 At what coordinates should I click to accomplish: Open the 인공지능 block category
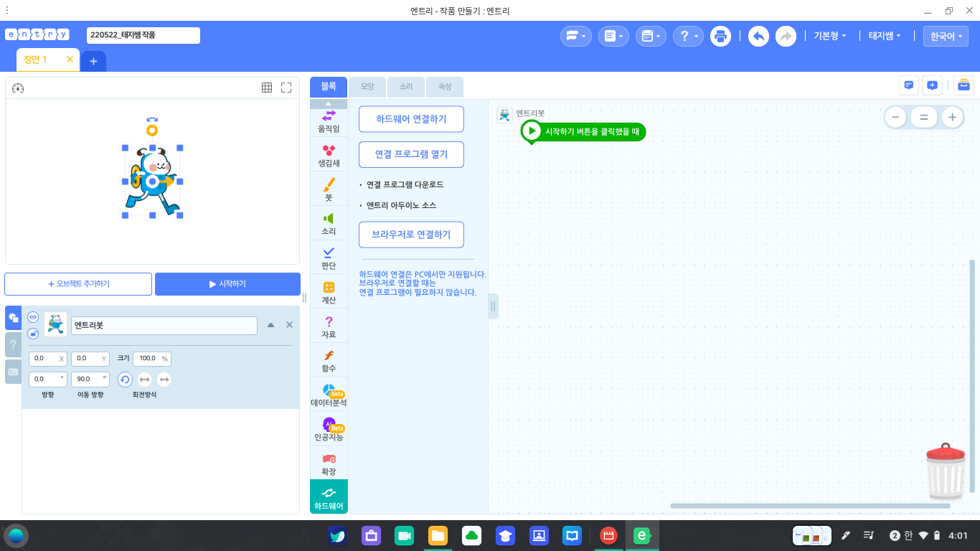329,430
